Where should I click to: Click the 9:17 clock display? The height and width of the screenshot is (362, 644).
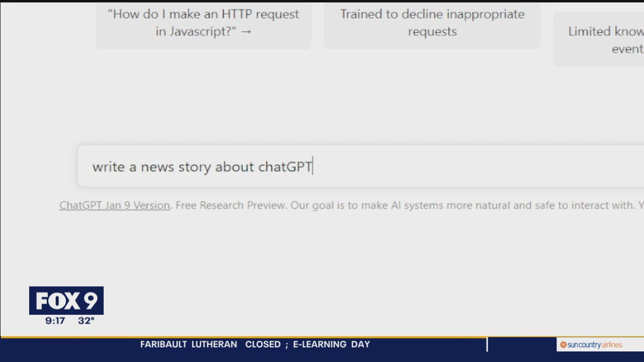click(x=55, y=321)
